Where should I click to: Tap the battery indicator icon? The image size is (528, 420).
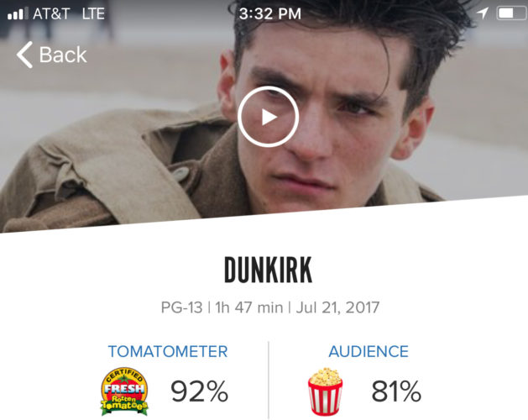pos(512,13)
